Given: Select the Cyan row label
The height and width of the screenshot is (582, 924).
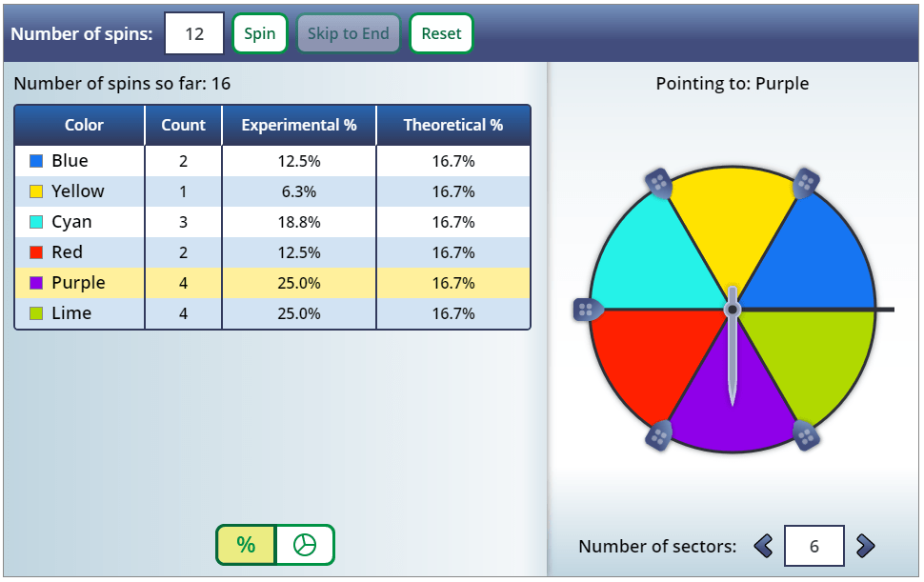Looking at the screenshot, I should [x=71, y=222].
